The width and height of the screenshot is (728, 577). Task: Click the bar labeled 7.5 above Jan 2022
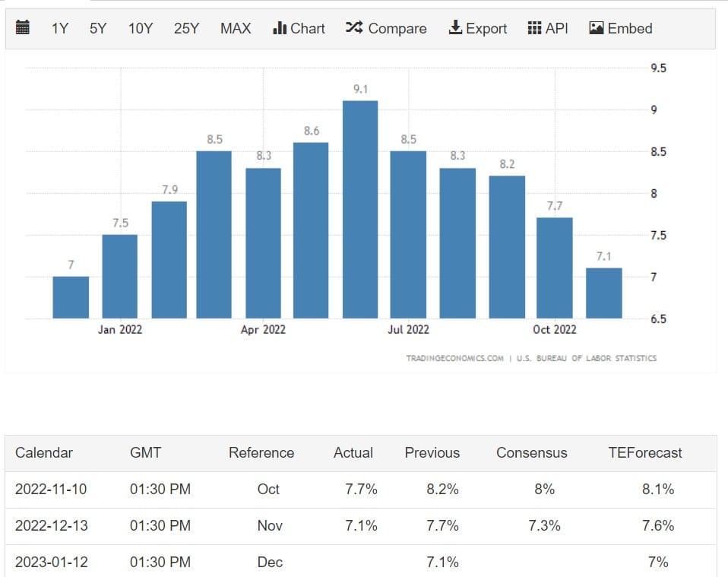tap(120, 276)
